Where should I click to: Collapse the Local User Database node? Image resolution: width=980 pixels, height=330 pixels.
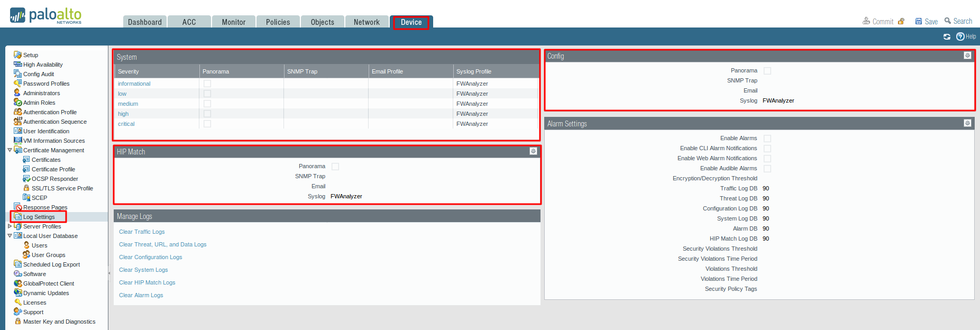point(10,236)
